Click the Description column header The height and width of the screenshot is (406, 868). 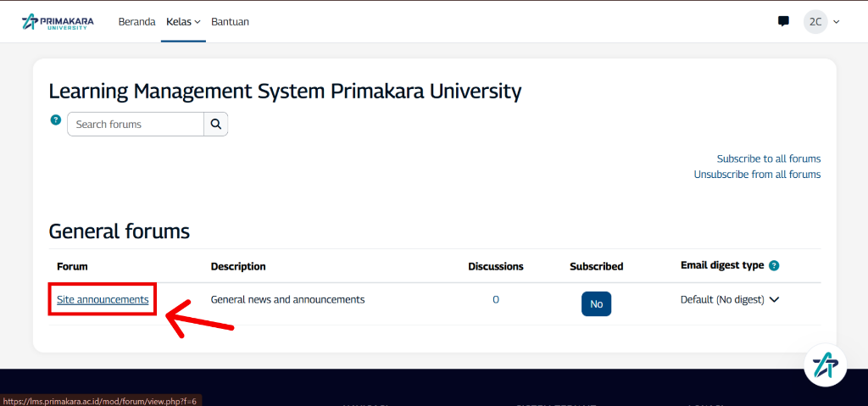238,266
